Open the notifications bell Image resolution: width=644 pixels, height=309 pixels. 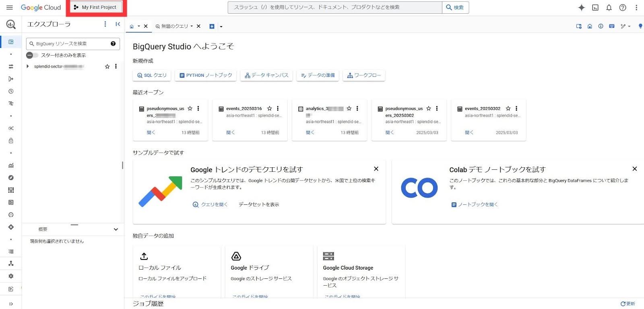point(609,7)
